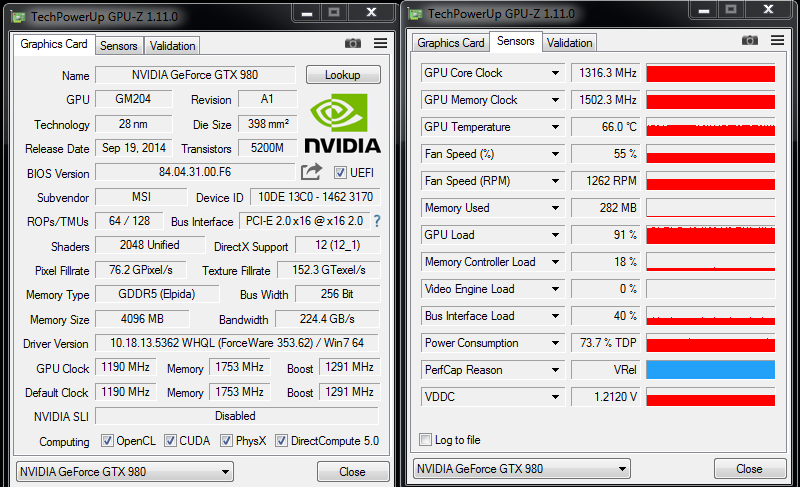Viewport: 800px width, 487px height.
Task: Click the Device ID value field
Action: pos(315,197)
